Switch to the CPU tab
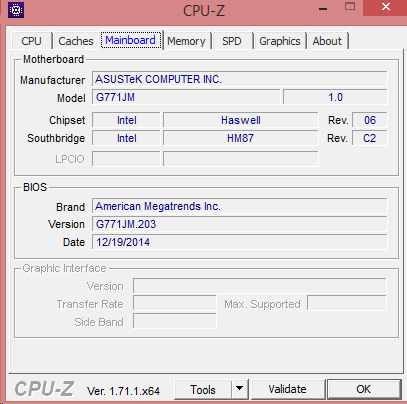This screenshot has width=407, height=404. tap(32, 41)
